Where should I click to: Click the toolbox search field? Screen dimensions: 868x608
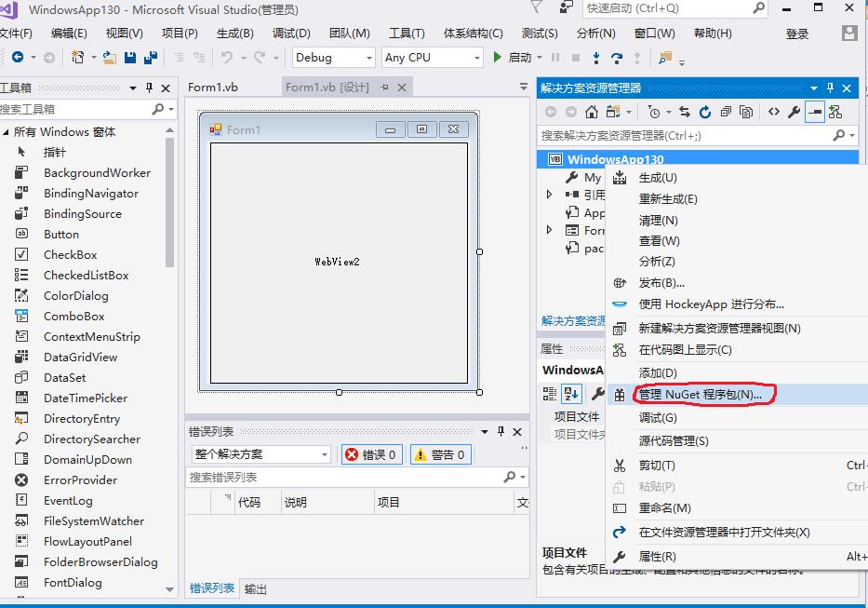coord(76,109)
